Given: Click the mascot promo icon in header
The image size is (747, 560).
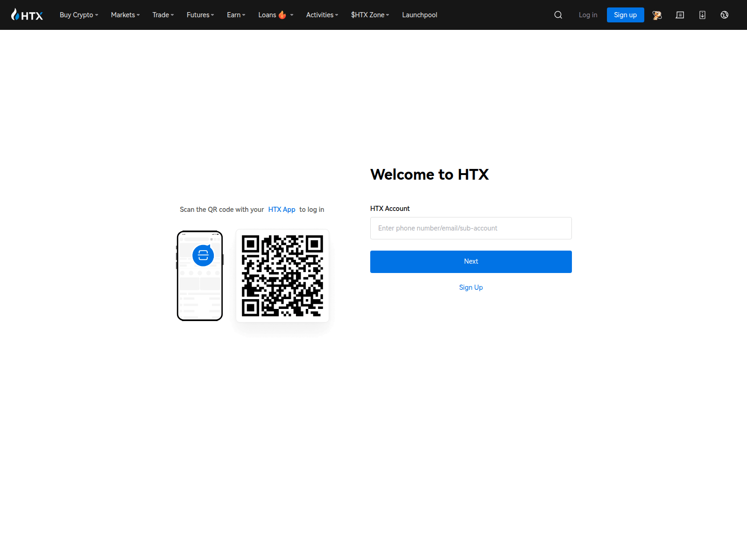Looking at the screenshot, I should coord(657,15).
